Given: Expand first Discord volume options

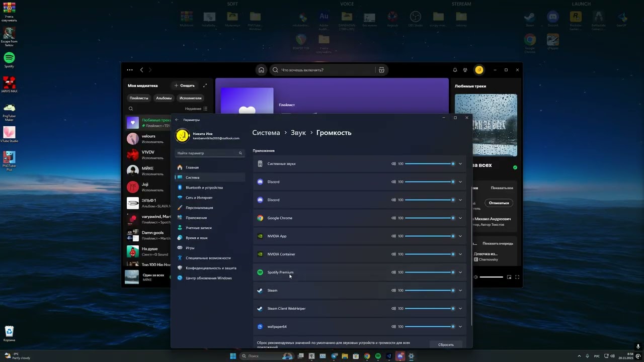Looking at the screenshot, I should 460,182.
